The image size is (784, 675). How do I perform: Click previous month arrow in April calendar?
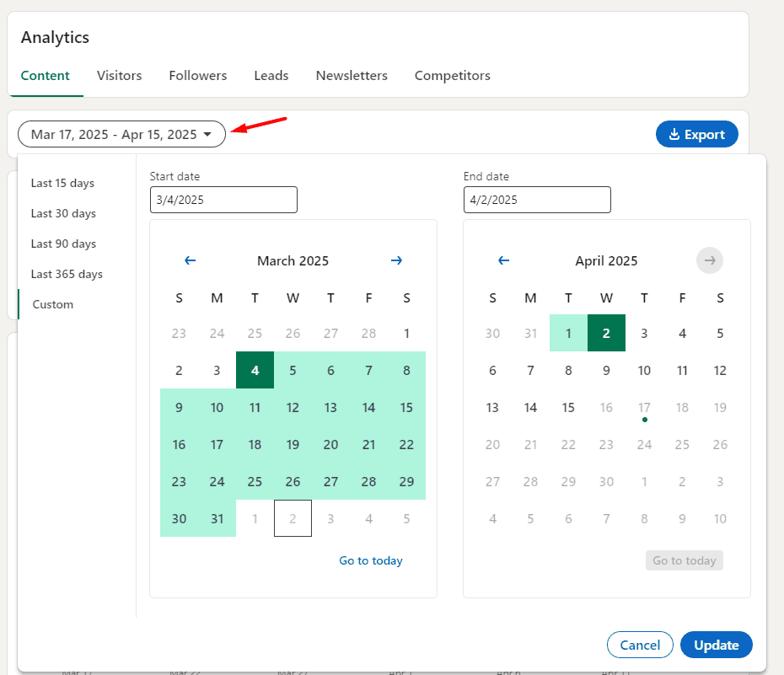tap(503, 261)
